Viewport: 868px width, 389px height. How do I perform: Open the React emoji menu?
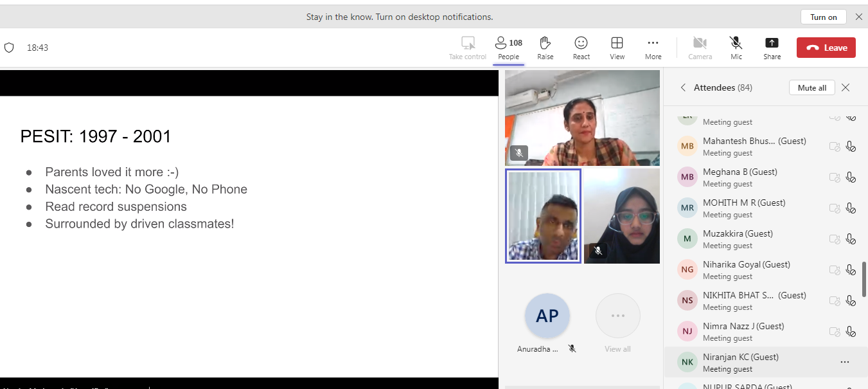pos(581,43)
